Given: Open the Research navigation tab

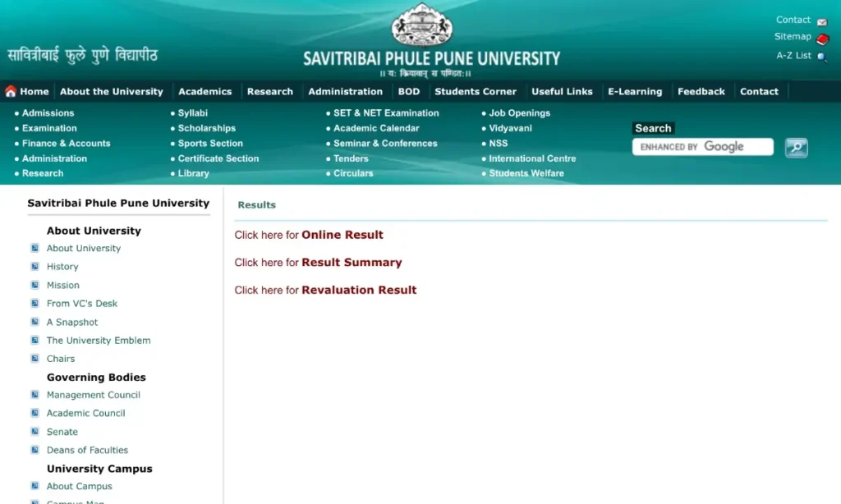Looking at the screenshot, I should point(270,91).
